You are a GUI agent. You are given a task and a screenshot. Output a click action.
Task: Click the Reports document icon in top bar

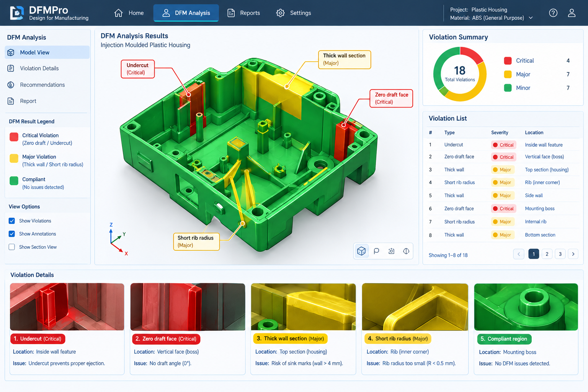click(x=231, y=13)
